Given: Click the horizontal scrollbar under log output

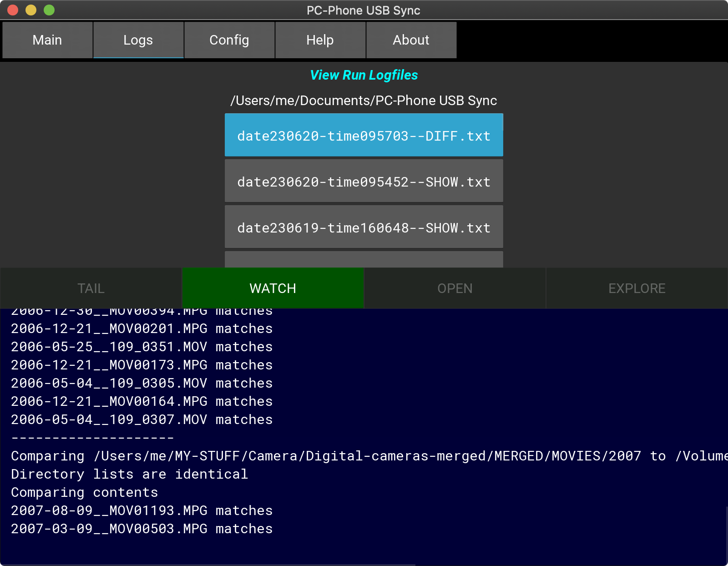Looking at the screenshot, I should [208, 565].
